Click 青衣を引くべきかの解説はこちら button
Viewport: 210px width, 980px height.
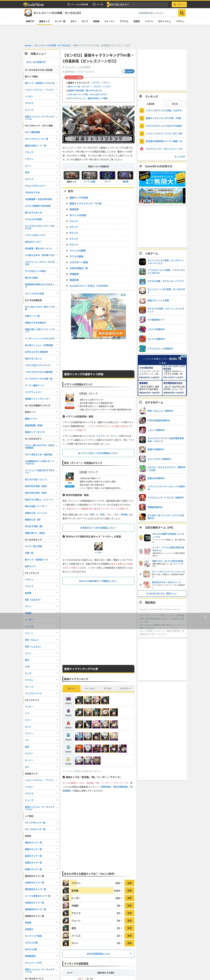tap(98, 528)
